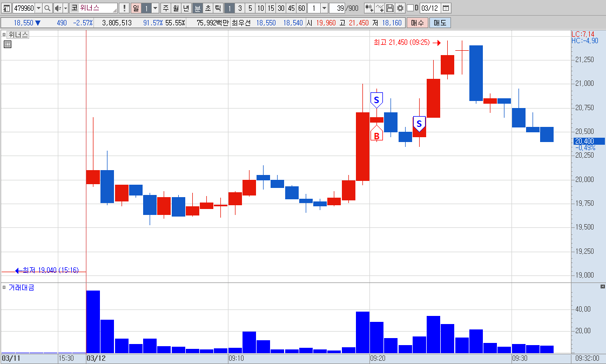Expand the stock code 479960 dropdown
Screen dimensions: 606x364
[x=39, y=8]
